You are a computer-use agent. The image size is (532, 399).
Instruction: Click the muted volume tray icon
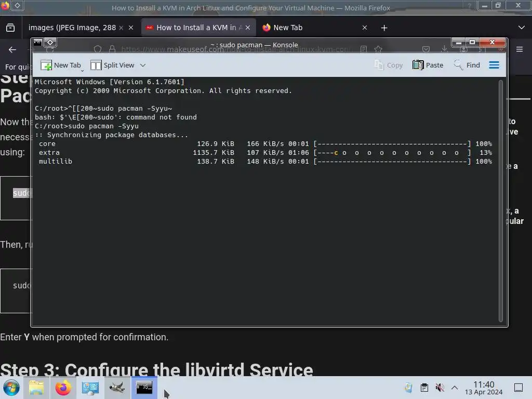[440, 388]
